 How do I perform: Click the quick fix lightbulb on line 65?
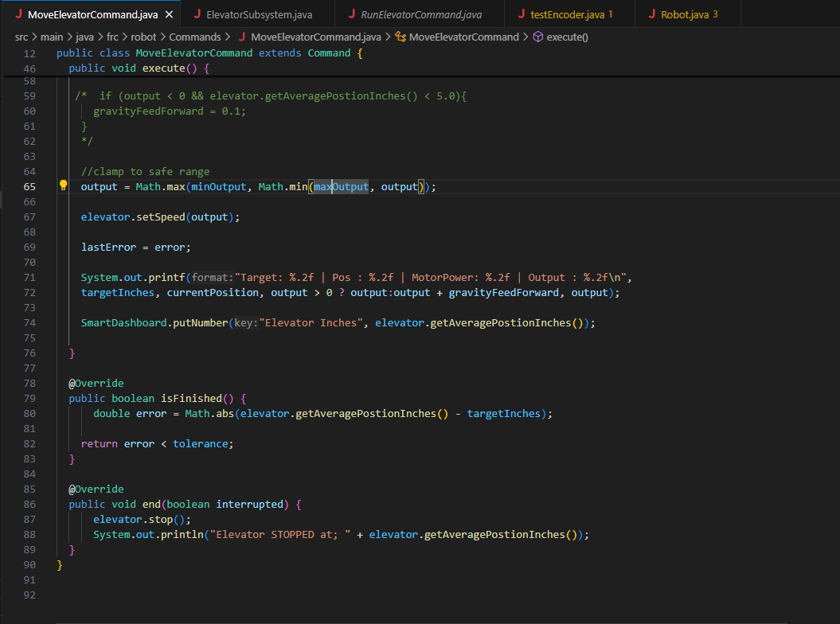[x=63, y=185]
